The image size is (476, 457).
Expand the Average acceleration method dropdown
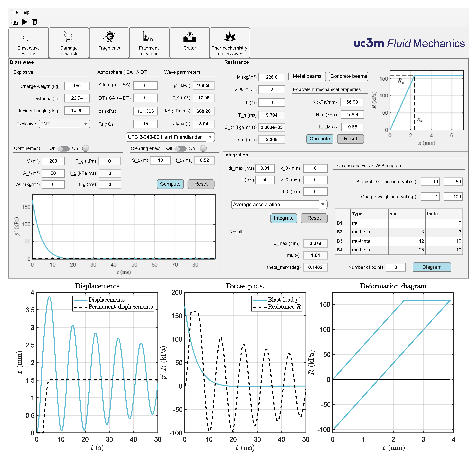(x=279, y=204)
